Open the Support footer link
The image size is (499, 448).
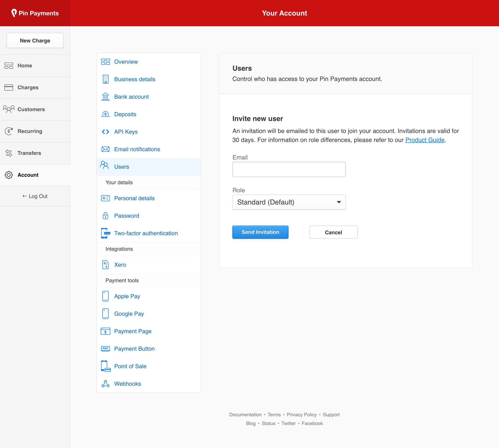[x=331, y=415]
